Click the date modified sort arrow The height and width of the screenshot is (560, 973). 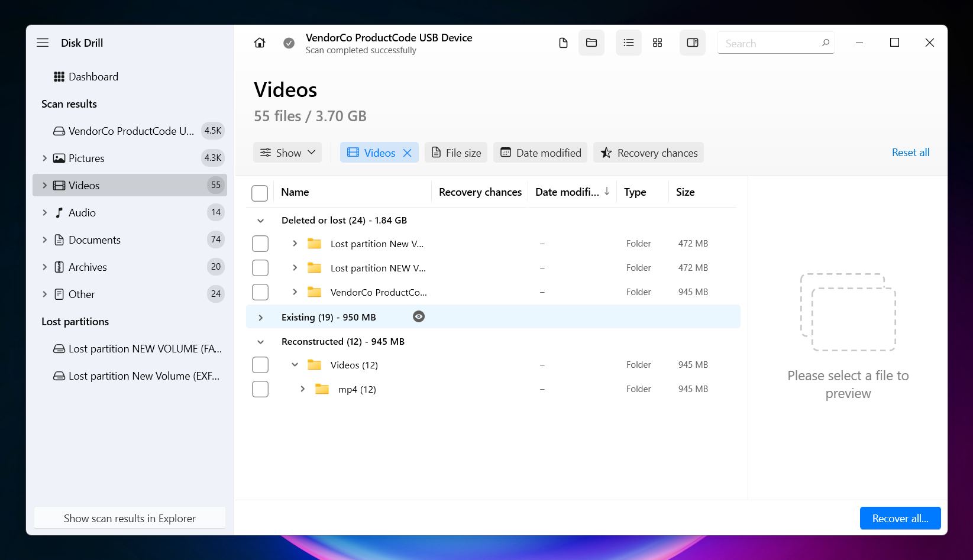click(607, 191)
